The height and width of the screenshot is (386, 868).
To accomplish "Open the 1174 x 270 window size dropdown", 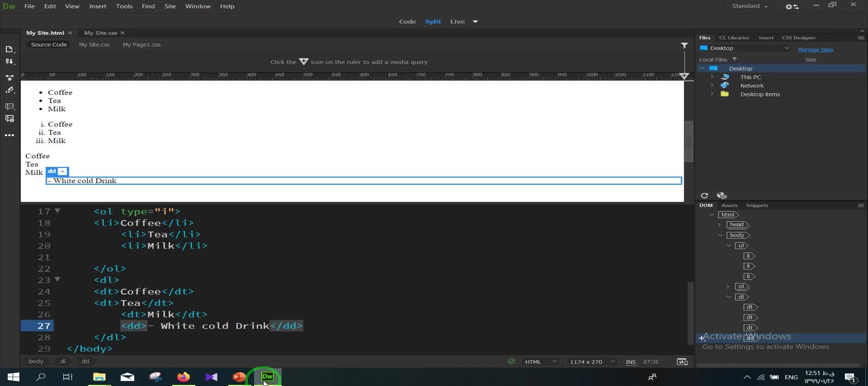I will (x=592, y=362).
